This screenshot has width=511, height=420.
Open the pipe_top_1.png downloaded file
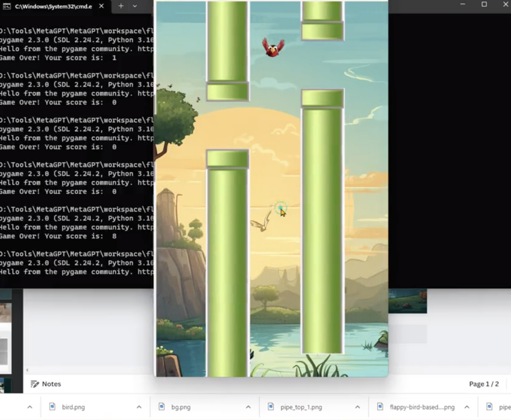coord(301,407)
